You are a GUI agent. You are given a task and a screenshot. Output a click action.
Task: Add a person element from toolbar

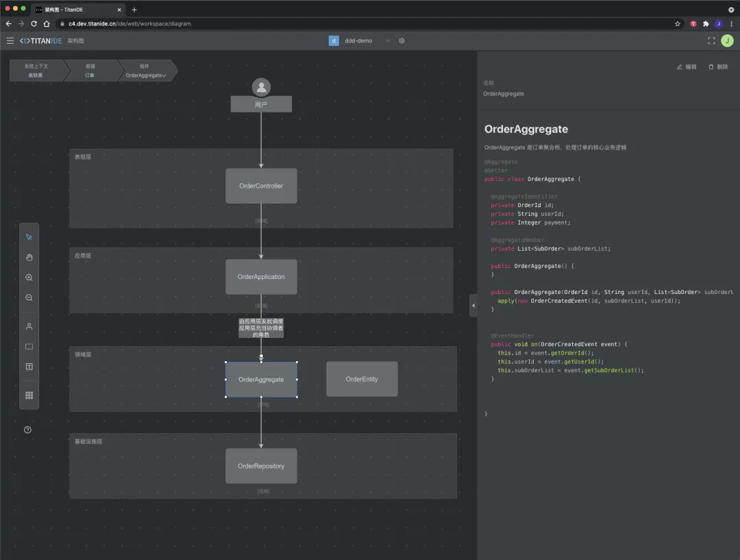29,326
